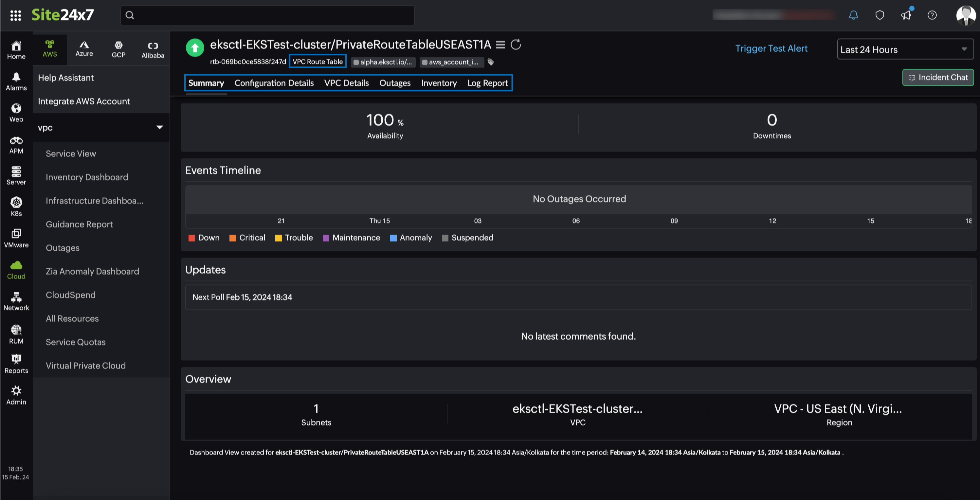Open announcements with the megaphone icon
This screenshot has width=980, height=500.
coord(906,15)
